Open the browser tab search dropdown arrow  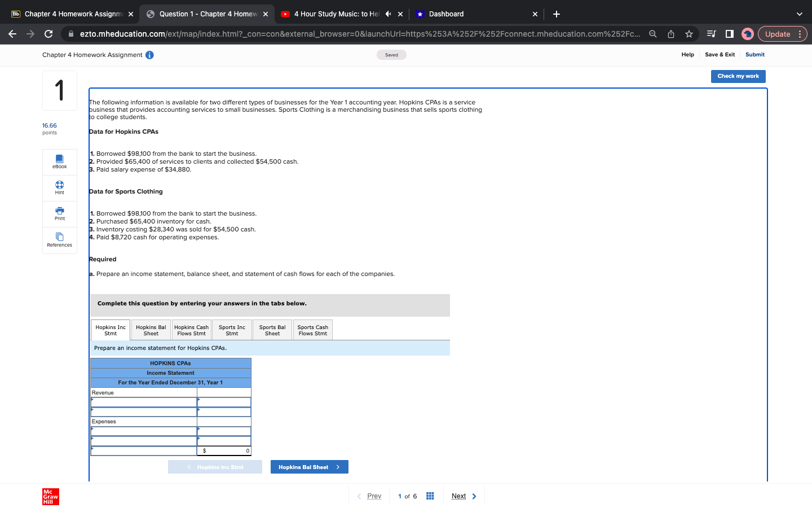pos(798,14)
